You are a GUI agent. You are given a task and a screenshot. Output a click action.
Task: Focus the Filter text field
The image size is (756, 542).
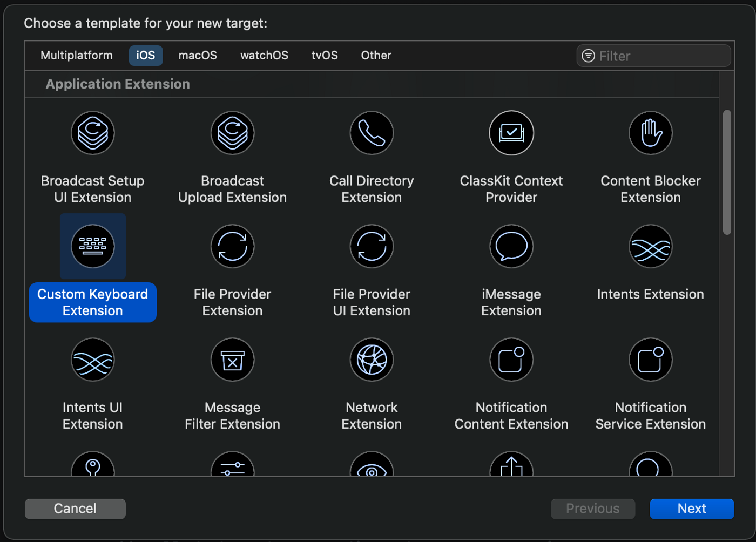pos(654,56)
